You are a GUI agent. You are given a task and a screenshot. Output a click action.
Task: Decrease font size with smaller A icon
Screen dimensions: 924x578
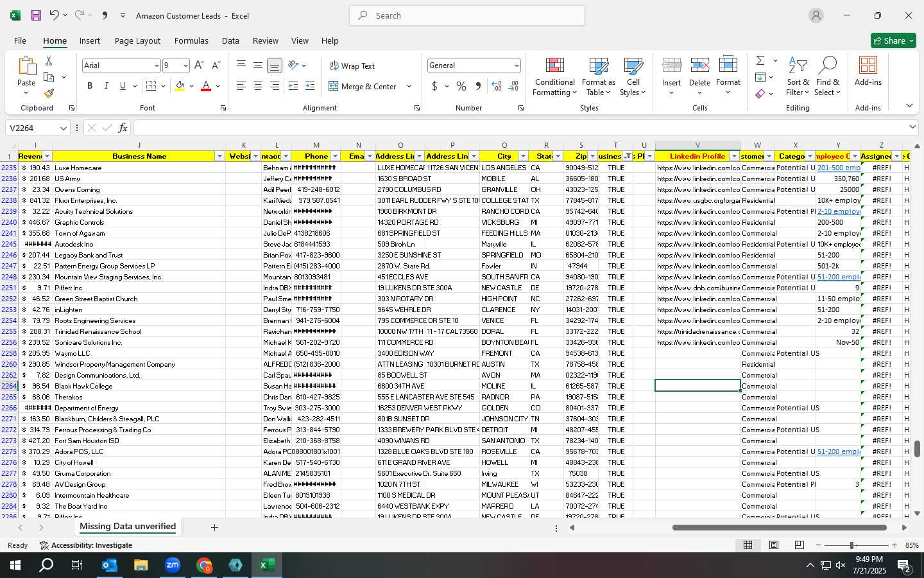pyautogui.click(x=216, y=66)
